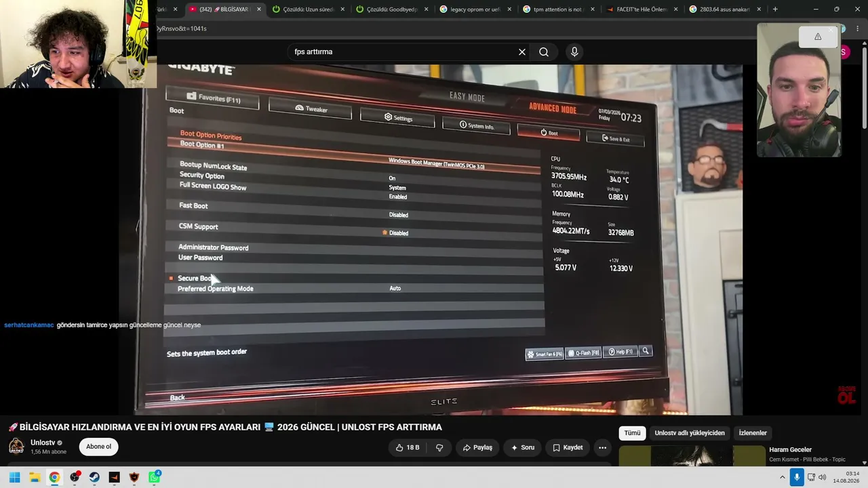This screenshot has width=868, height=488.
Task: Open File Explorer from the taskbar
Action: click(x=35, y=477)
